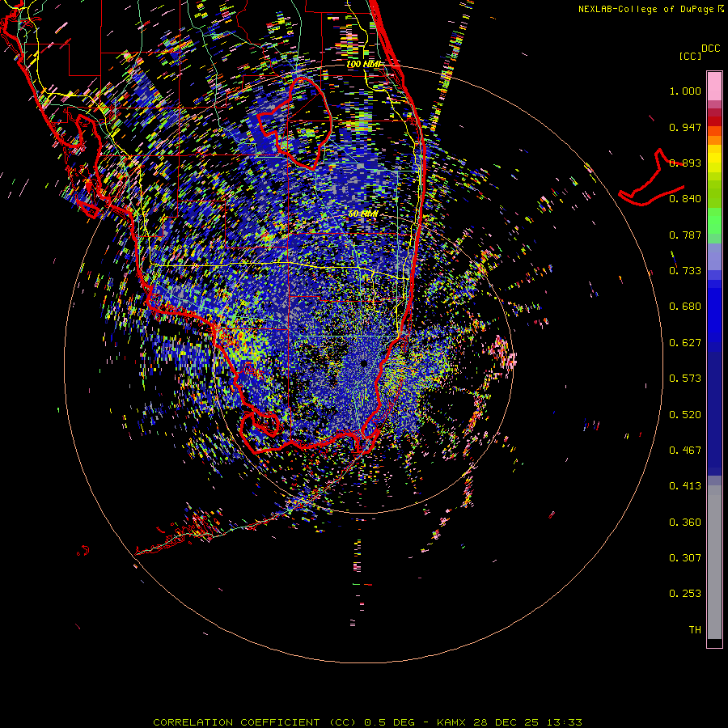Select the 0.253 scale value
The image size is (728, 728).
pyautogui.click(x=685, y=594)
